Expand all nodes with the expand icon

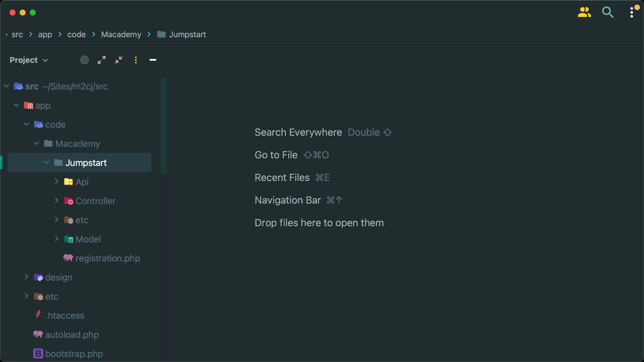point(101,60)
